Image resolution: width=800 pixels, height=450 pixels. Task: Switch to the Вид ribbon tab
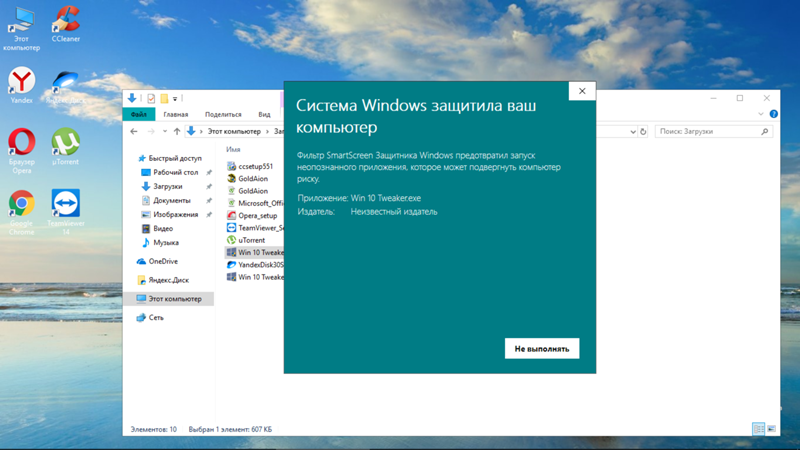(264, 114)
